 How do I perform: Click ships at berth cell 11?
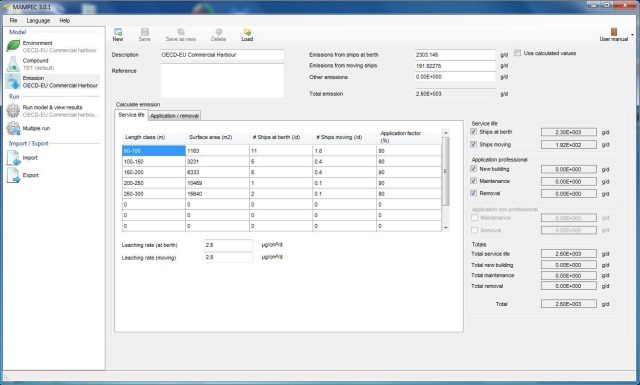click(281, 151)
